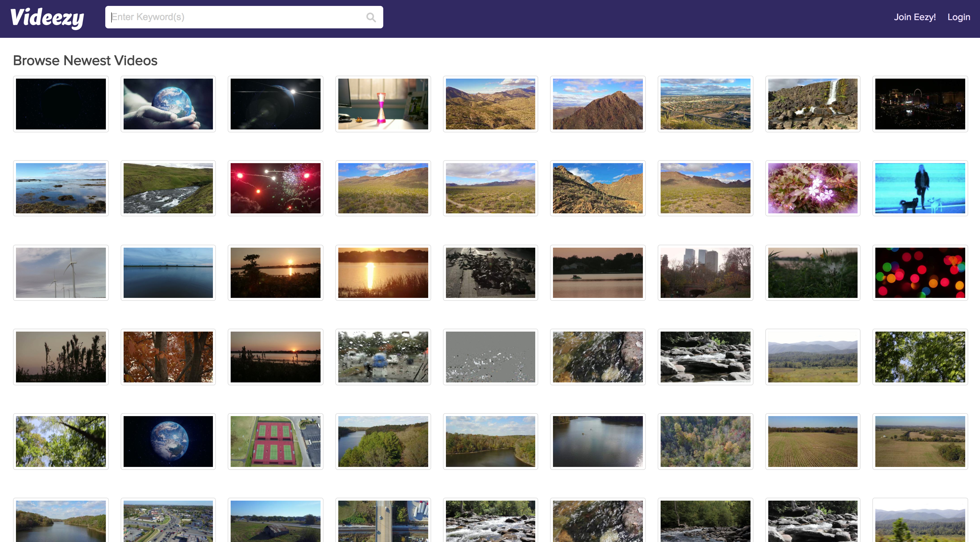Viewport: 980px width, 542px height.
Task: Click the search magnifier icon
Action: click(x=371, y=17)
